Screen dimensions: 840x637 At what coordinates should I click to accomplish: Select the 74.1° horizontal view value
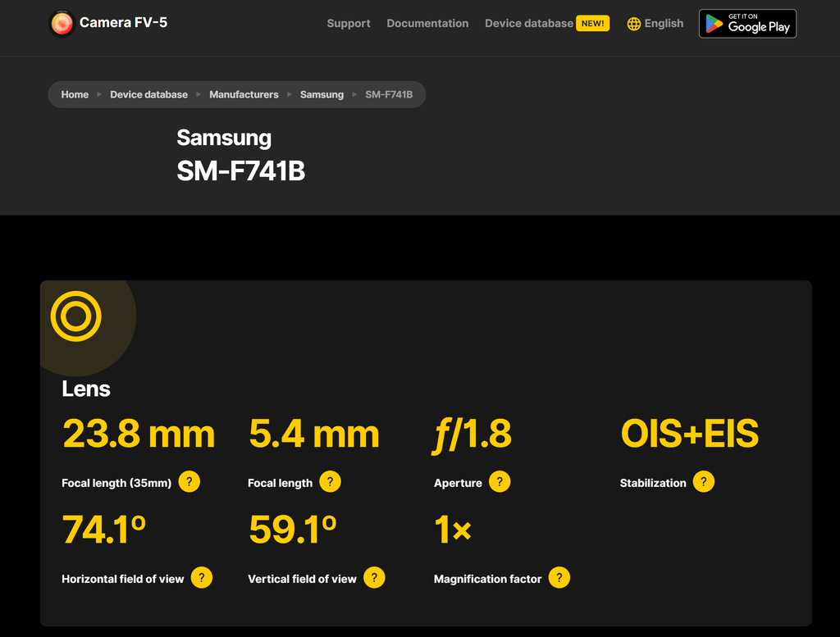click(104, 530)
